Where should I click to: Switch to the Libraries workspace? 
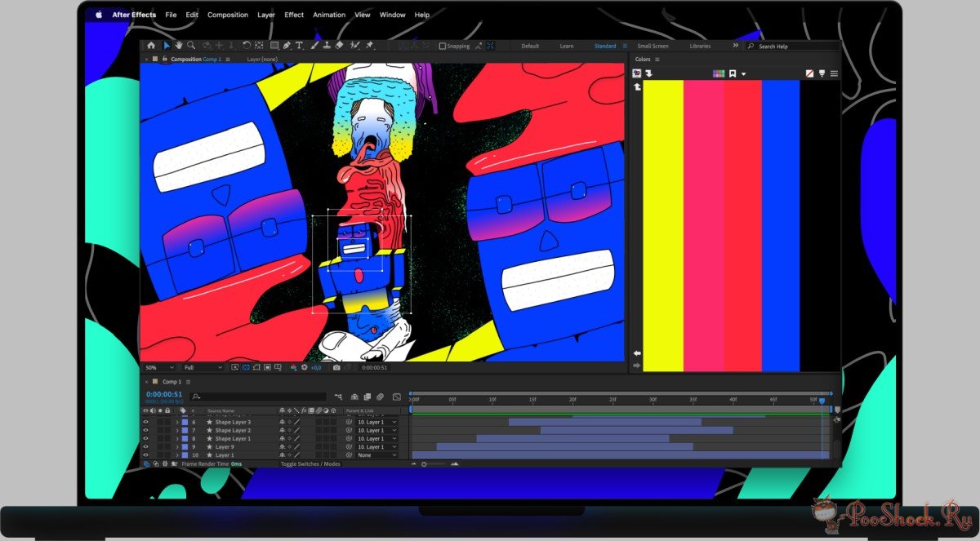coord(700,47)
